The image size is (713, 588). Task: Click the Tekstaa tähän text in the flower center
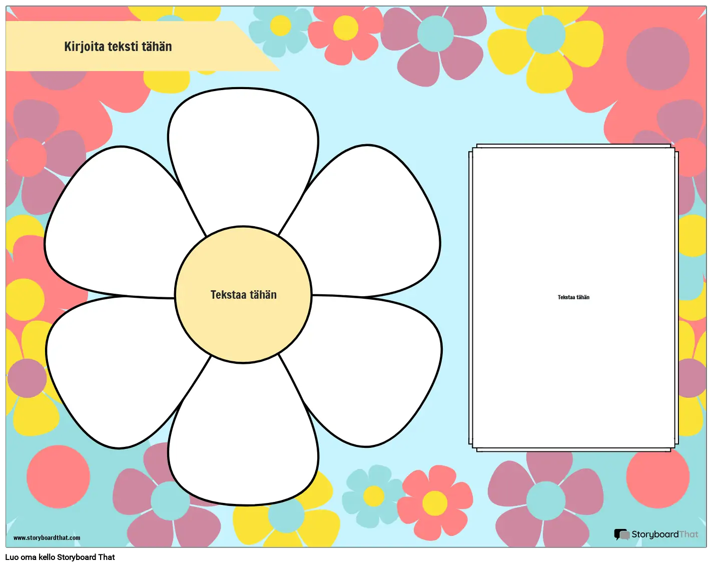point(243,295)
